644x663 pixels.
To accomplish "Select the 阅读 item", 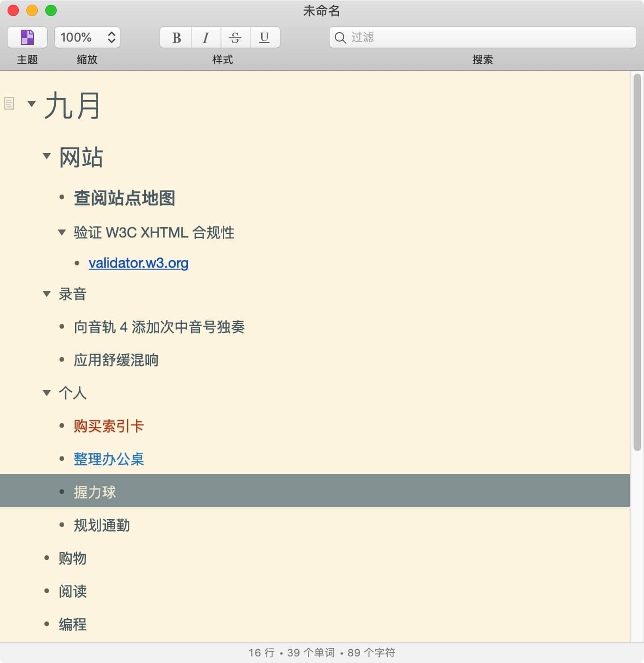I will (x=72, y=591).
